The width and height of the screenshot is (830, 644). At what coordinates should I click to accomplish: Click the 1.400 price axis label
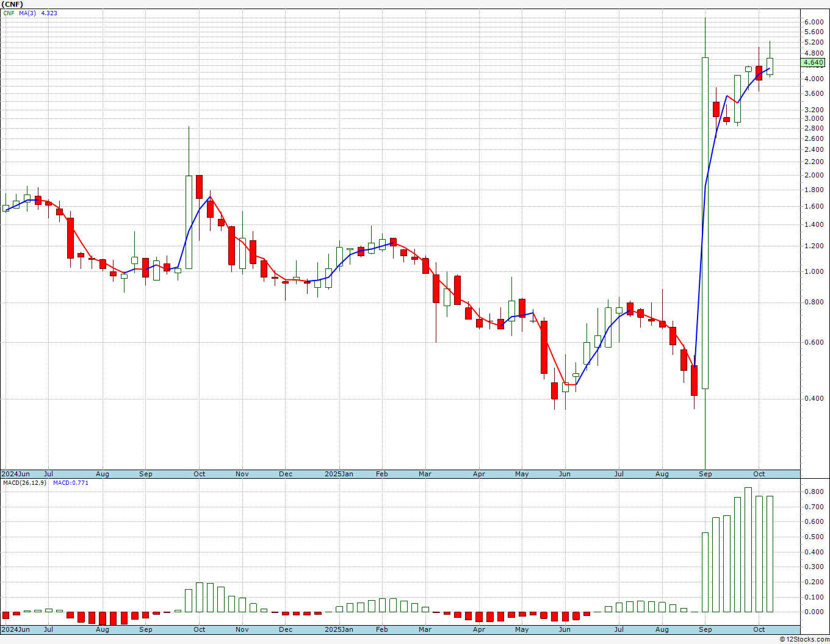pyautogui.click(x=814, y=224)
